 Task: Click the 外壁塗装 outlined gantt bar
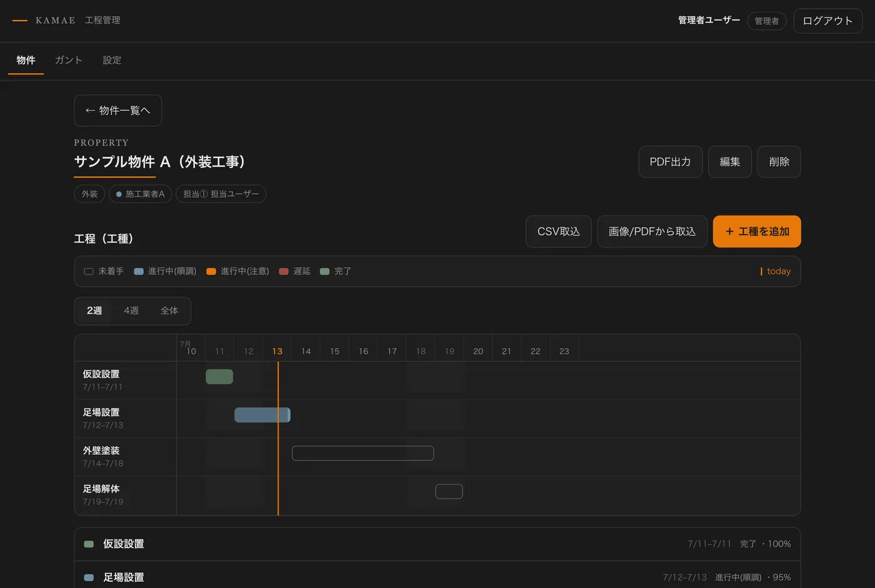362,453
